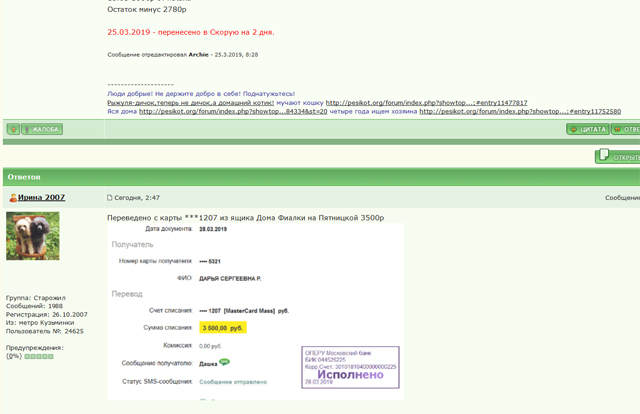Click the Ответов section header
This screenshot has width=640, height=414.
tap(321, 177)
